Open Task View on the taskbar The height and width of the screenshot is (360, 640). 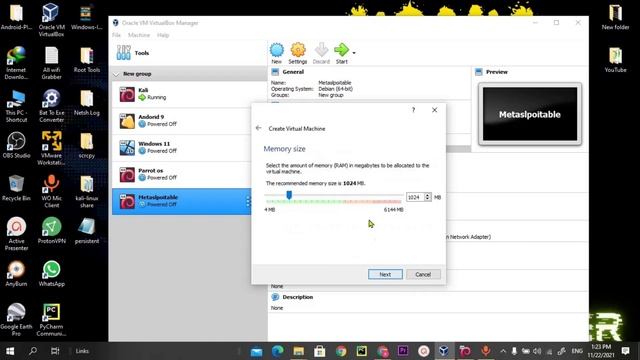pyautogui.click(x=55, y=351)
